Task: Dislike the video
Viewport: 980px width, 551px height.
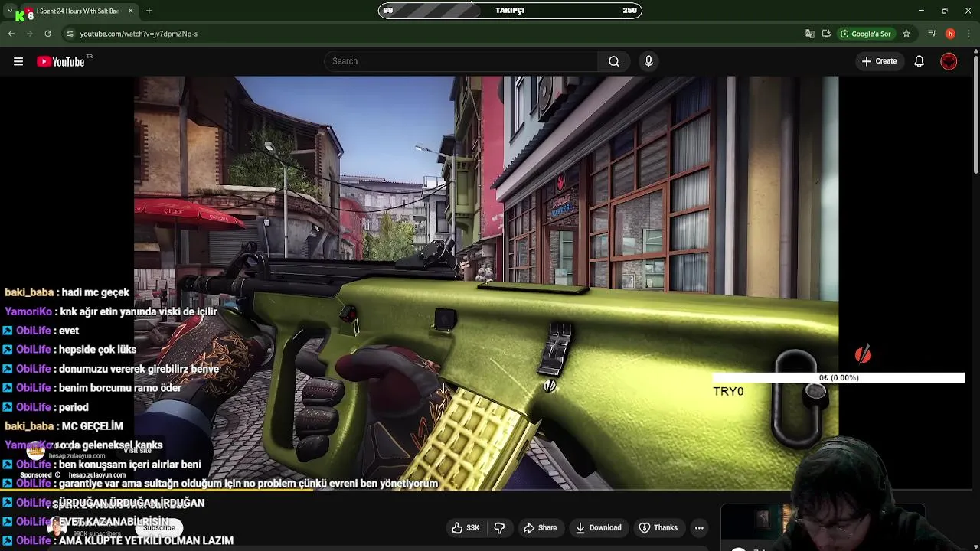Action: [x=499, y=528]
